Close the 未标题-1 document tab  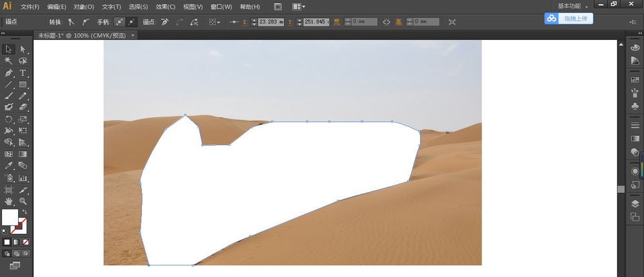tap(133, 35)
